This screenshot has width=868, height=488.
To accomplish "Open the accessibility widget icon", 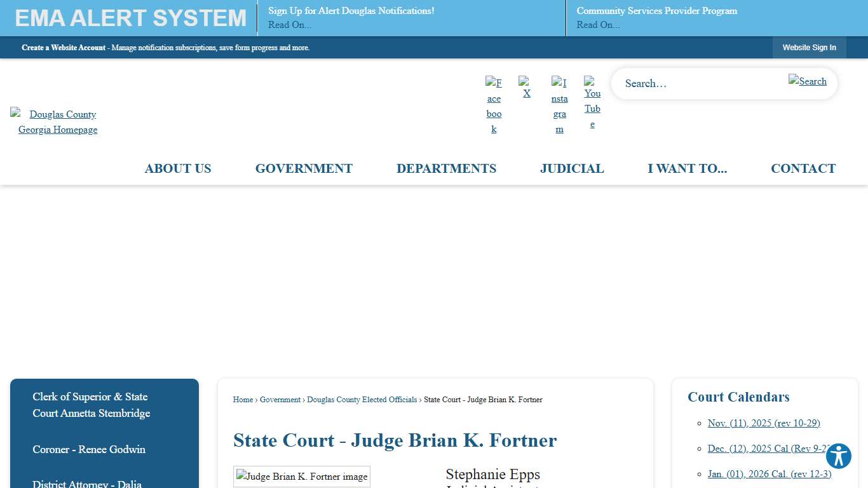I will click(838, 456).
